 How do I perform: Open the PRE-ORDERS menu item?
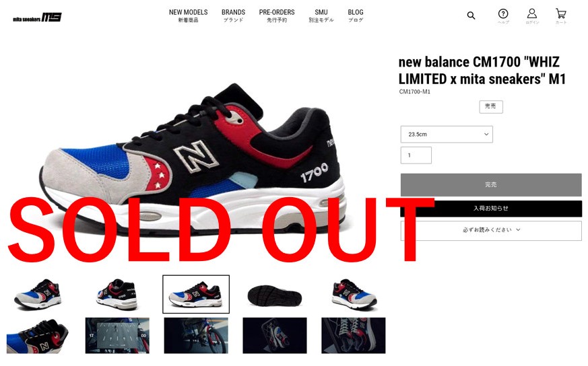pyautogui.click(x=277, y=15)
